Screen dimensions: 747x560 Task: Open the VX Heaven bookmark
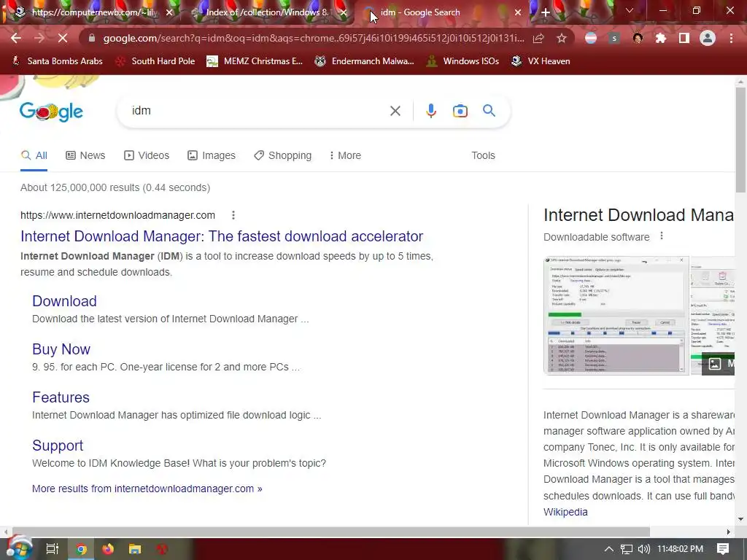click(x=541, y=61)
